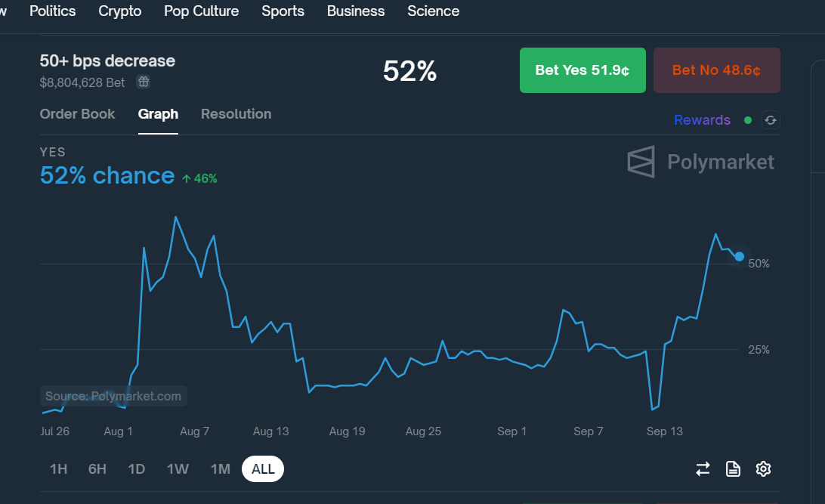This screenshot has width=825, height=504.
Task: Click the current data point on chart
Action: click(739, 257)
